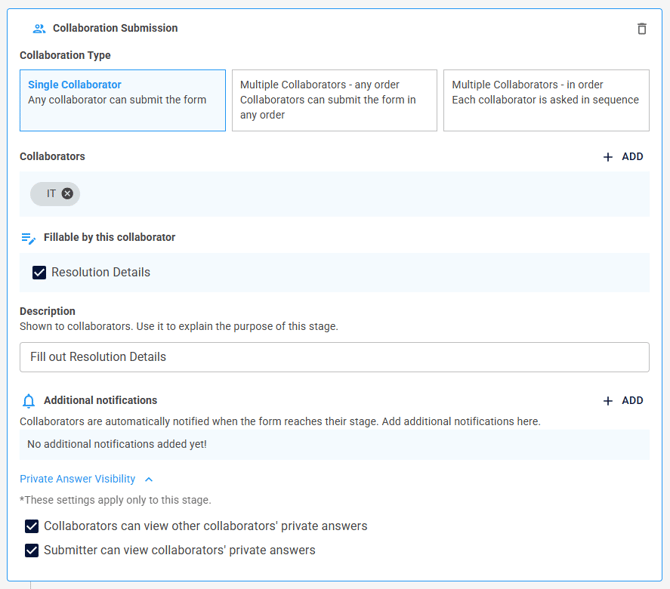
Task: Click the plus icon beside Collaborators ADD
Action: [x=608, y=157]
